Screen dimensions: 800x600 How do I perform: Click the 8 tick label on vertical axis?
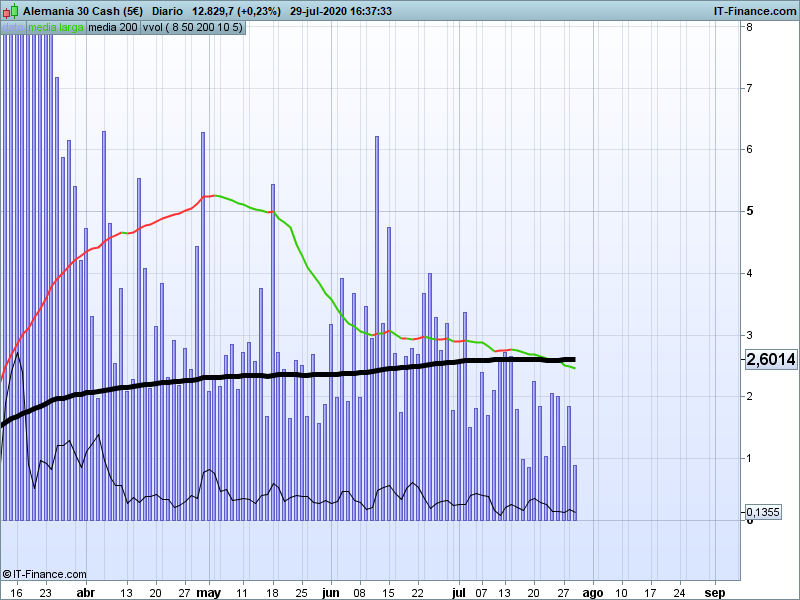(749, 26)
